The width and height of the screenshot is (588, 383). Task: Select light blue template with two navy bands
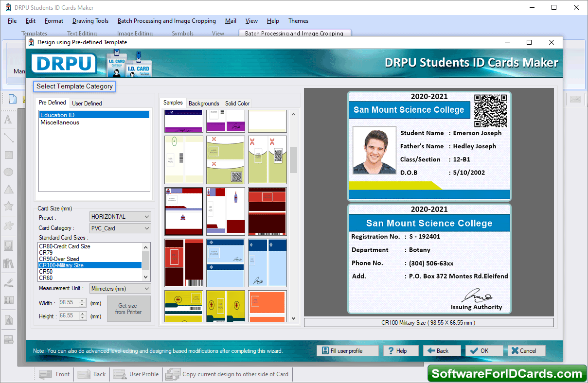coord(226,263)
